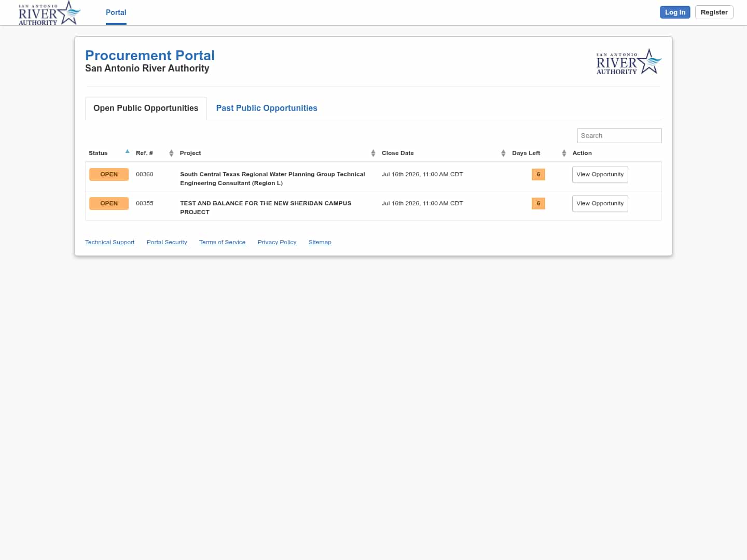Click the Register button
This screenshot has width=747, height=560.
(714, 12)
